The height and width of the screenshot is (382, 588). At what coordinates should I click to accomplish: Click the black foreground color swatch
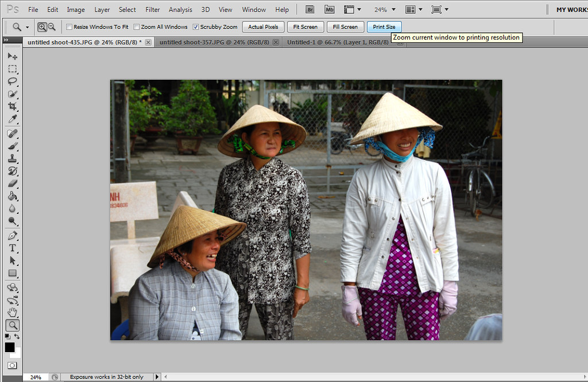pyautogui.click(x=10, y=348)
